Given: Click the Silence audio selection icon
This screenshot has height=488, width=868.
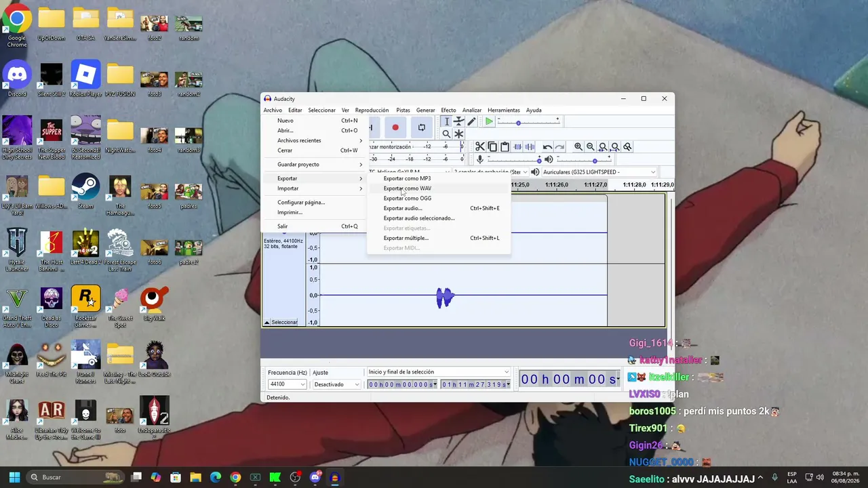Looking at the screenshot, I should (530, 146).
